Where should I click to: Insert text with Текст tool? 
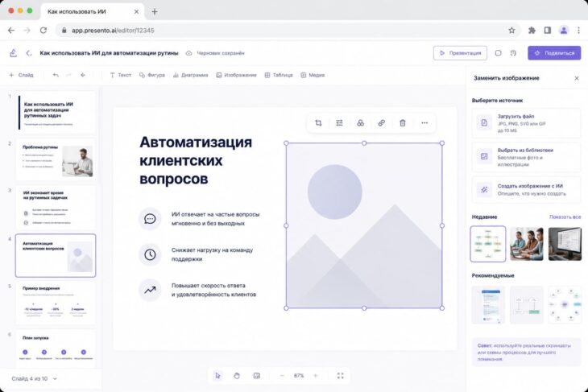pyautogui.click(x=120, y=75)
